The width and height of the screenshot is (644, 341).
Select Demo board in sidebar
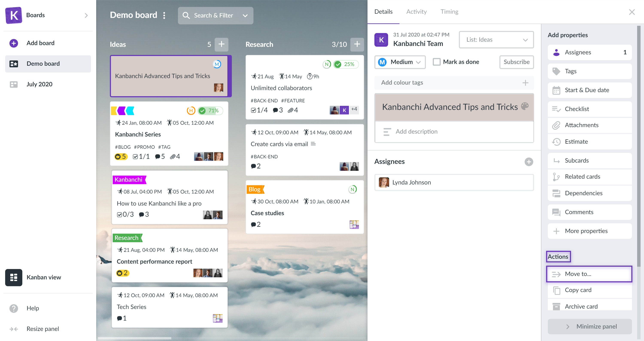point(48,64)
